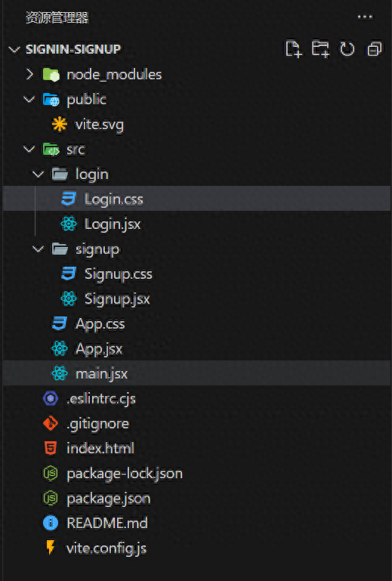The image size is (392, 581).
Task: Collapse the public folder chevron
Action: tap(29, 99)
